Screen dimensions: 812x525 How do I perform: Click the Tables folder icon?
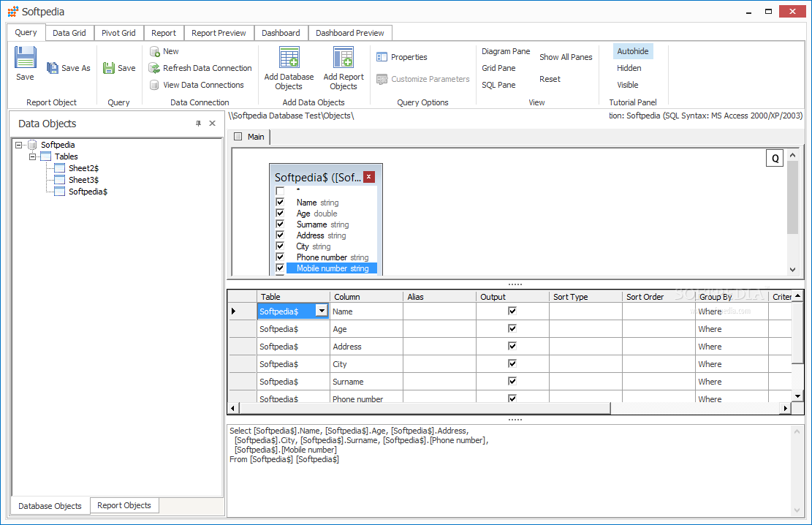[45, 156]
